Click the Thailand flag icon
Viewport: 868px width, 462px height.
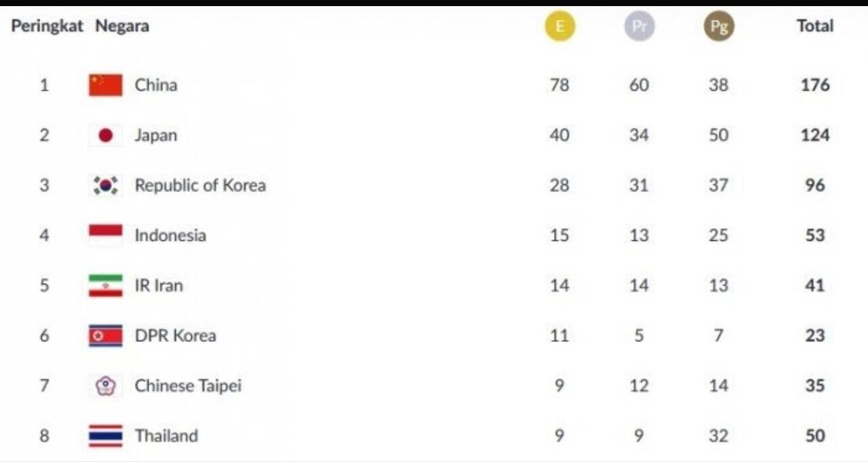coord(106,436)
